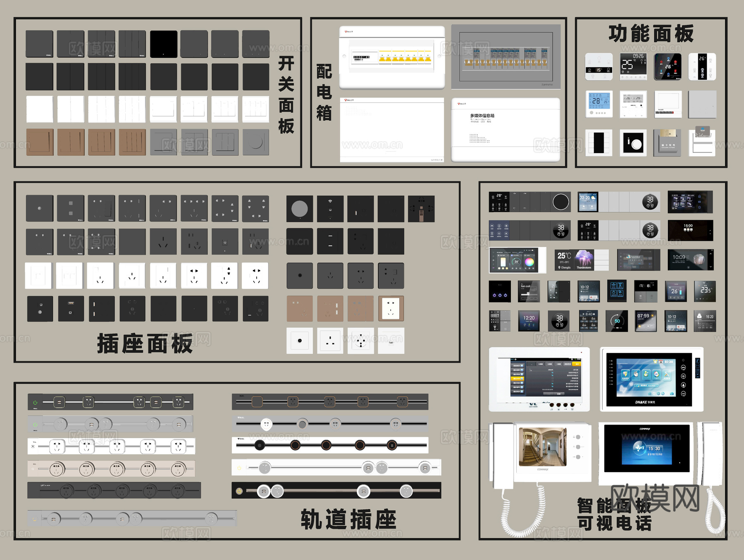Click the 插座面板 section title
This screenshot has height=560, width=744.
pyautogui.click(x=145, y=344)
